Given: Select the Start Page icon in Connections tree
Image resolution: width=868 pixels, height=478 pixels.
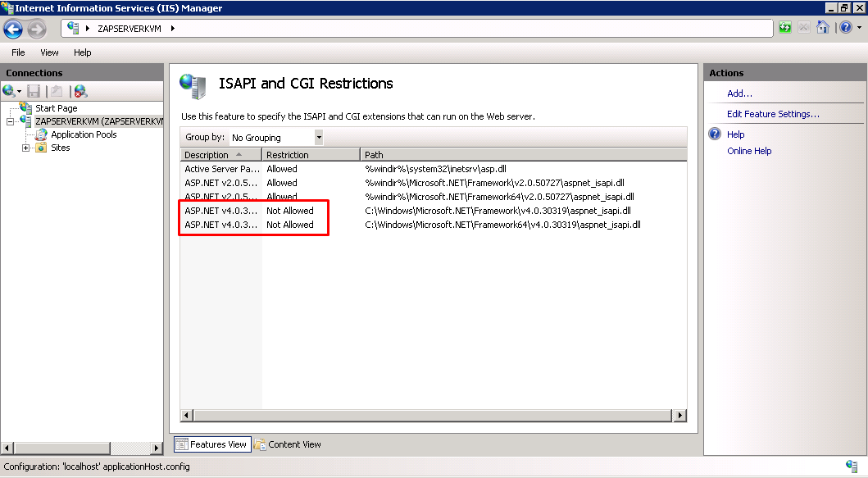Looking at the screenshot, I should tap(25, 107).
